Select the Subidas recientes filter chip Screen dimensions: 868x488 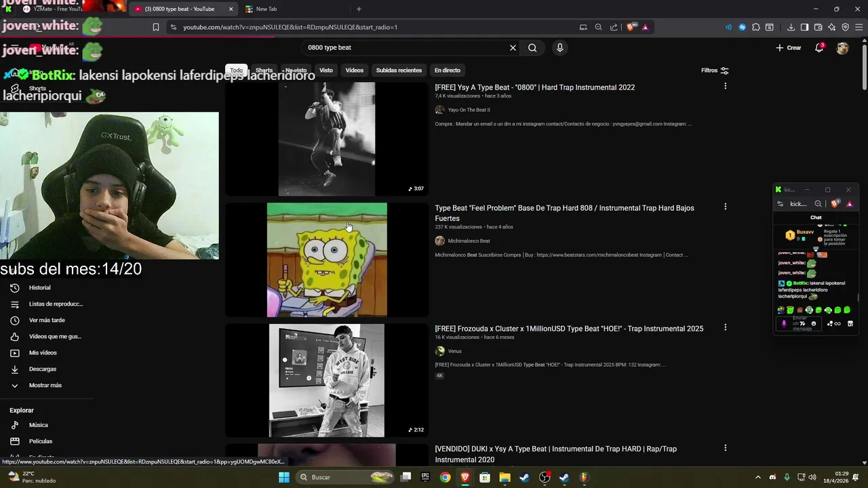click(399, 70)
